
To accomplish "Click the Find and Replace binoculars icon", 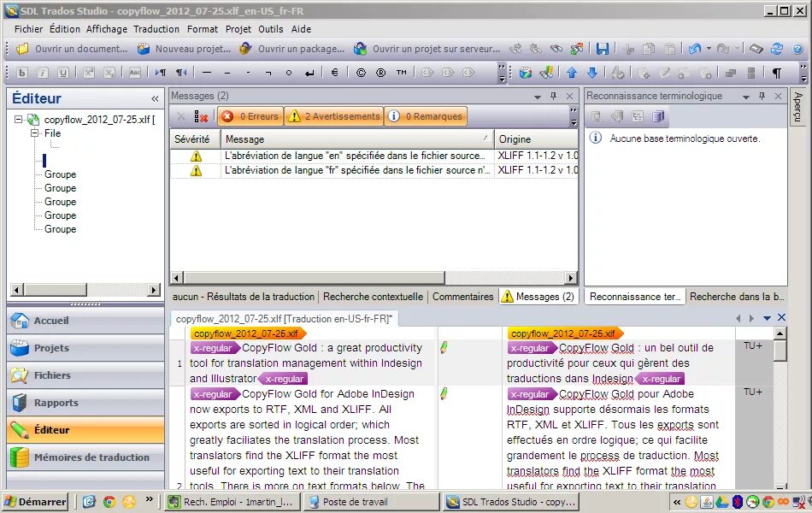I will [x=576, y=49].
